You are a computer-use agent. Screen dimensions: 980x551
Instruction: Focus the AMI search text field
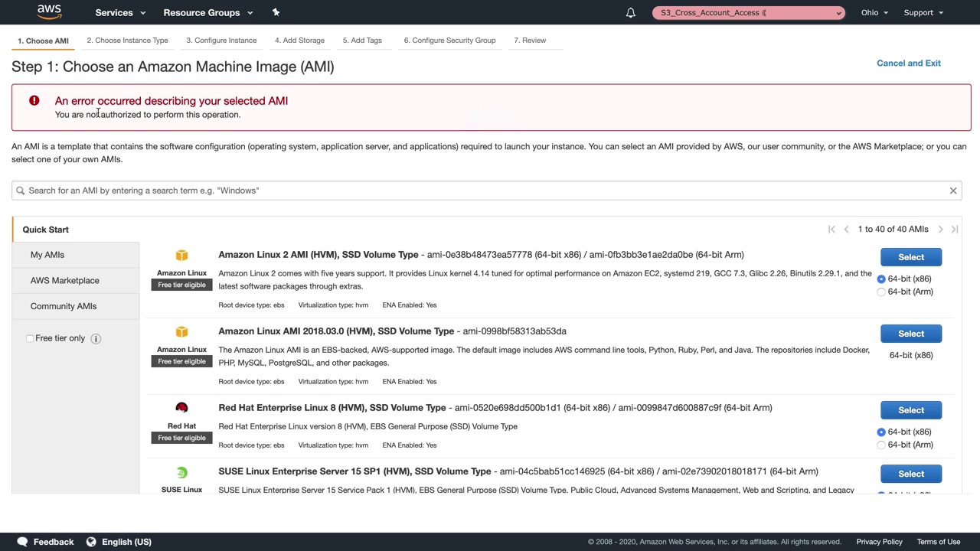click(x=487, y=191)
